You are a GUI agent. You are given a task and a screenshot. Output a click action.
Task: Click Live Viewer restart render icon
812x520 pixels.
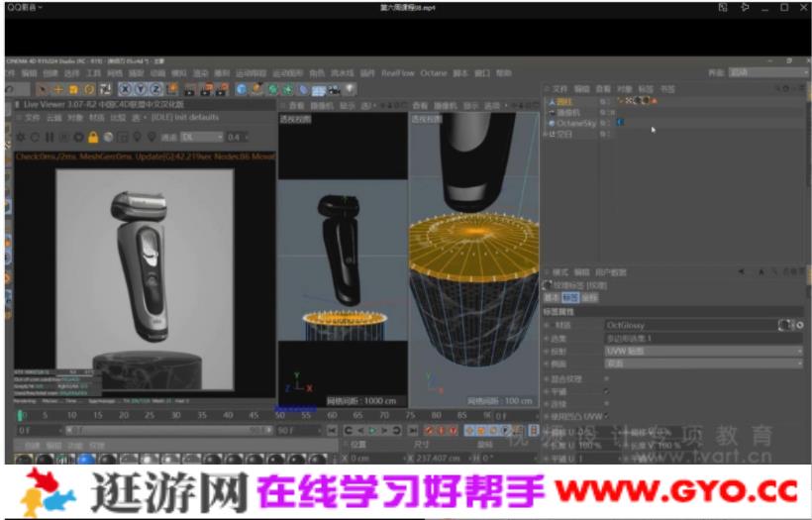click(36, 138)
